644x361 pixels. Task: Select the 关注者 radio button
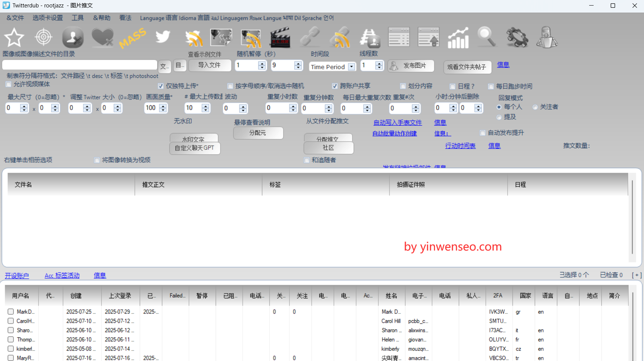pyautogui.click(x=535, y=107)
